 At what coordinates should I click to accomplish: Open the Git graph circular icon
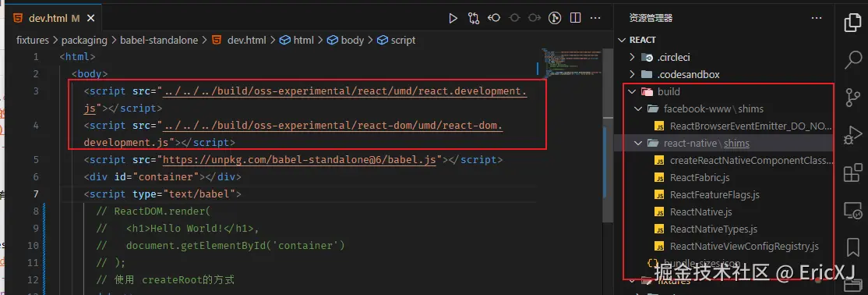click(x=555, y=18)
